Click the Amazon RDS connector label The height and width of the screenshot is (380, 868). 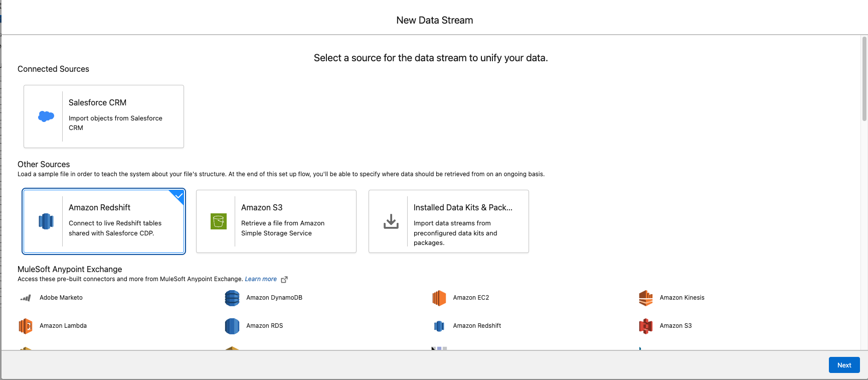265,326
